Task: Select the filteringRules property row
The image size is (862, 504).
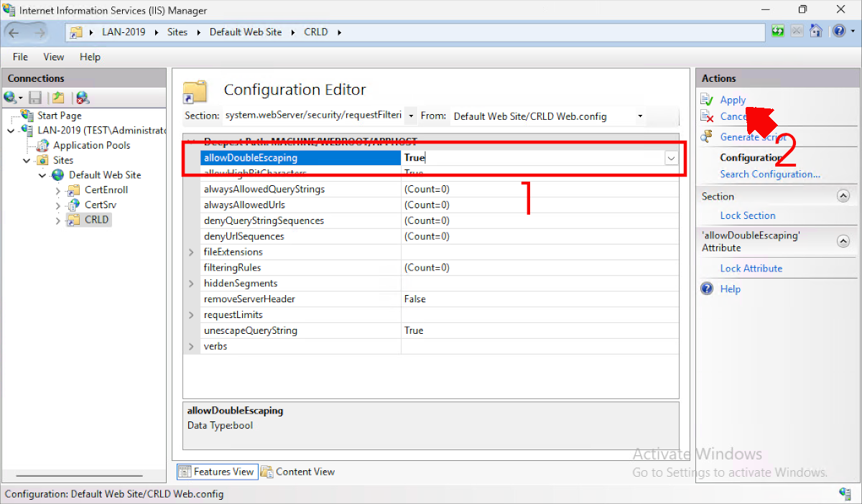Action: (440, 268)
